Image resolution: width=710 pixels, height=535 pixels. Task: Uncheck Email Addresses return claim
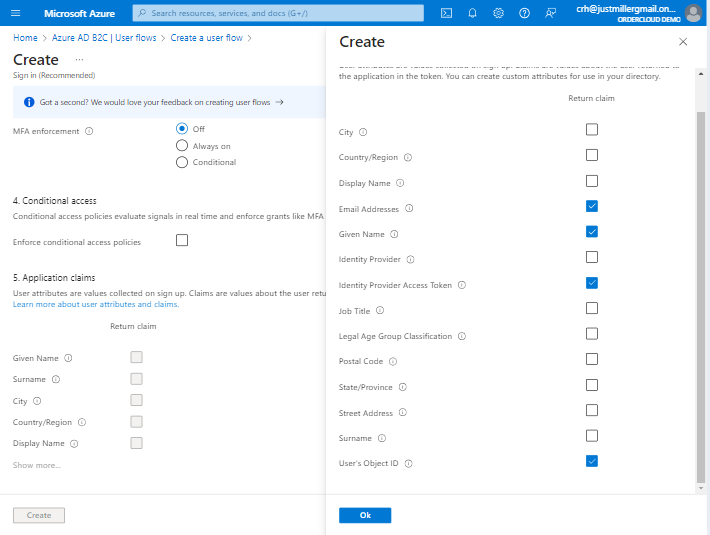pyautogui.click(x=592, y=206)
